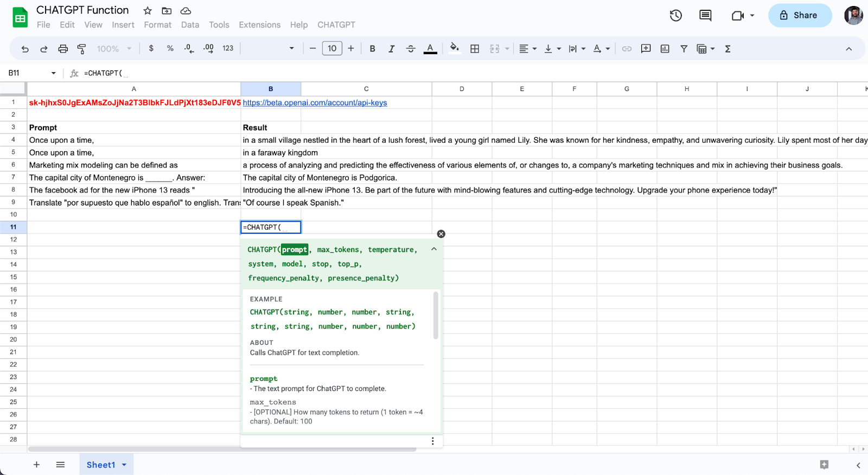The height and width of the screenshot is (475, 868).
Task: Click the Share button
Action: [800, 15]
